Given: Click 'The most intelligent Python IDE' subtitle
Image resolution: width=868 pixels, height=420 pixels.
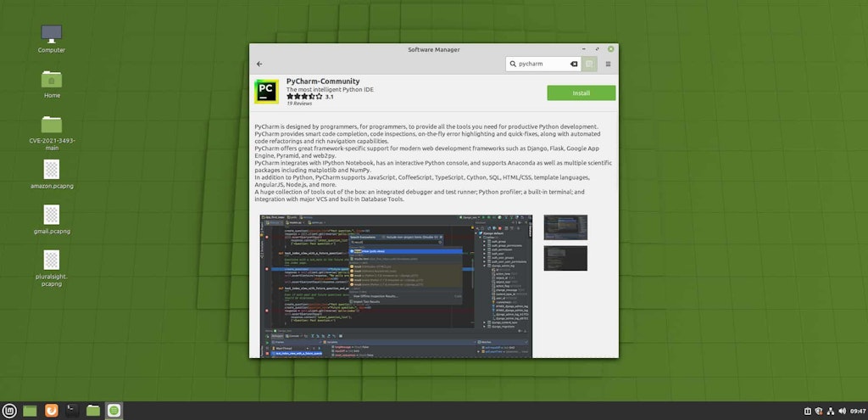Looking at the screenshot, I should pos(330,89).
